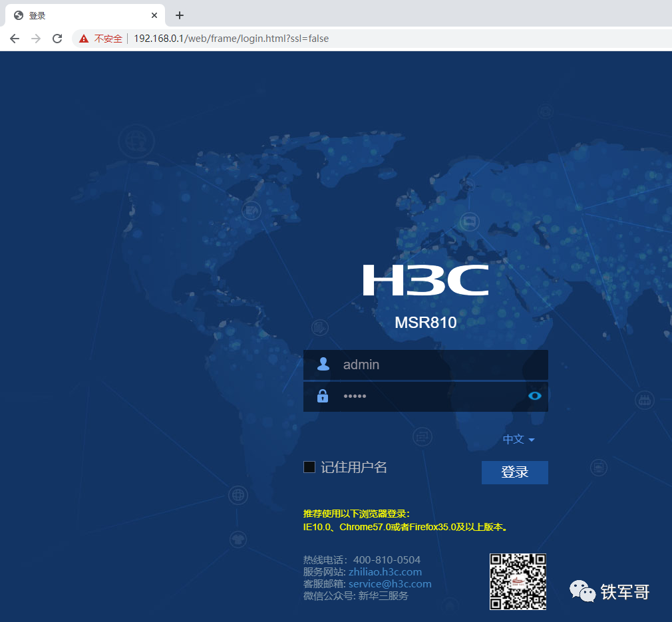The height and width of the screenshot is (622, 672).
Task: Show password using the eye icon
Action: point(534,396)
